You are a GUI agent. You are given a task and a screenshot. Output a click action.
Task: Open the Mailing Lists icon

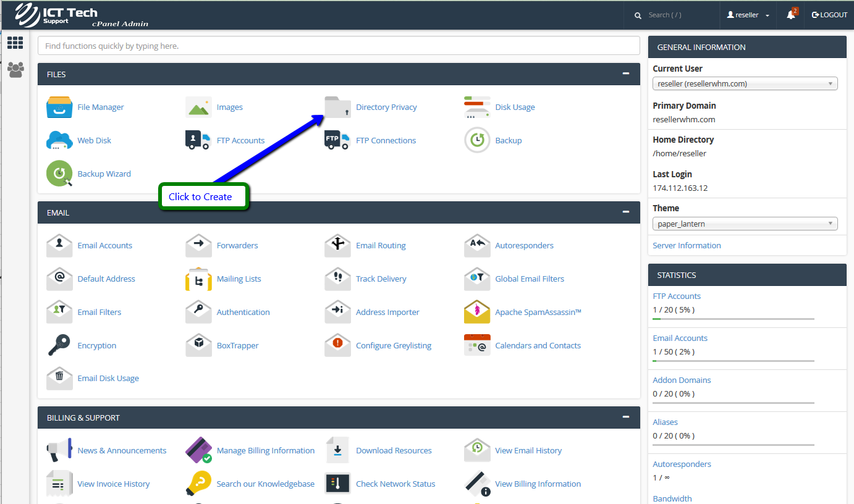point(198,279)
